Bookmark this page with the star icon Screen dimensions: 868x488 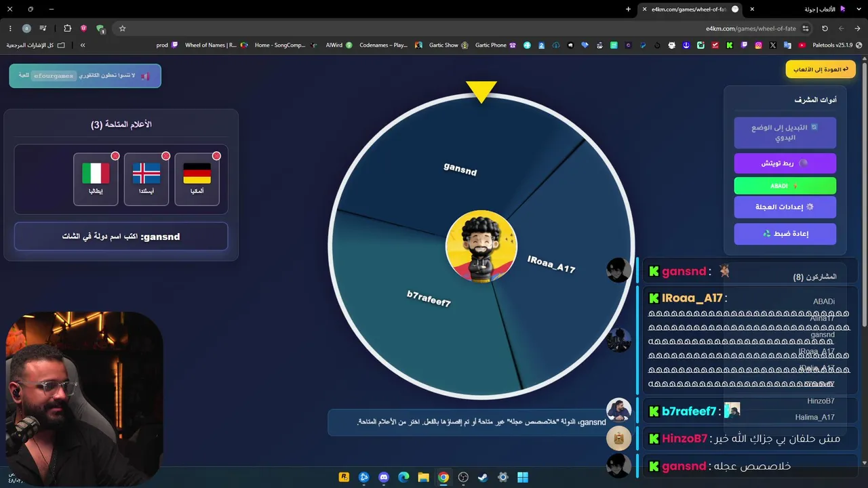pos(122,28)
